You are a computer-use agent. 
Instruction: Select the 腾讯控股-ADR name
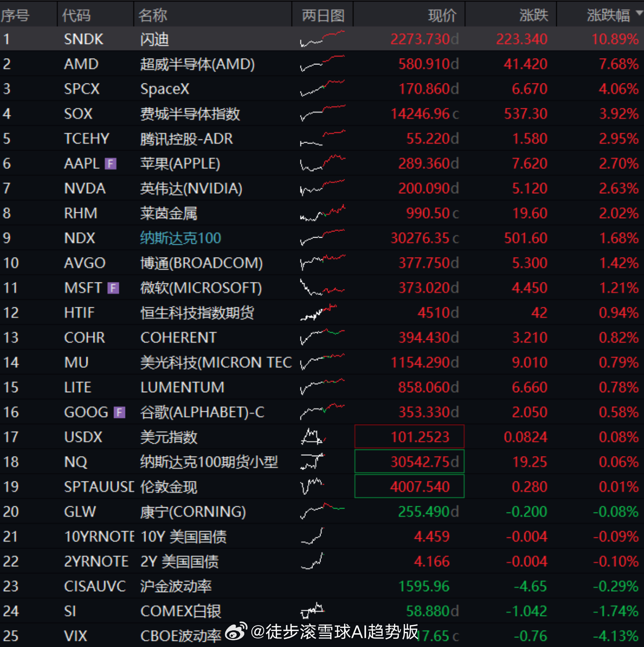point(187,138)
